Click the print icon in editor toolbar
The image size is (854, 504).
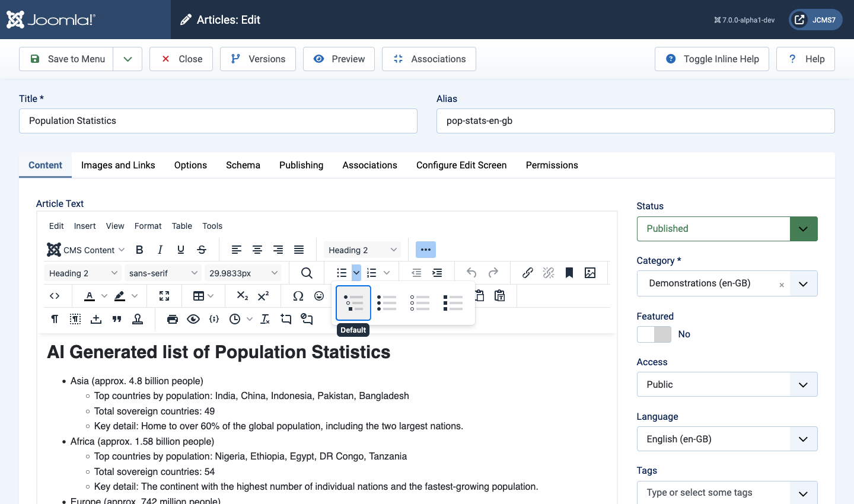[x=173, y=319]
